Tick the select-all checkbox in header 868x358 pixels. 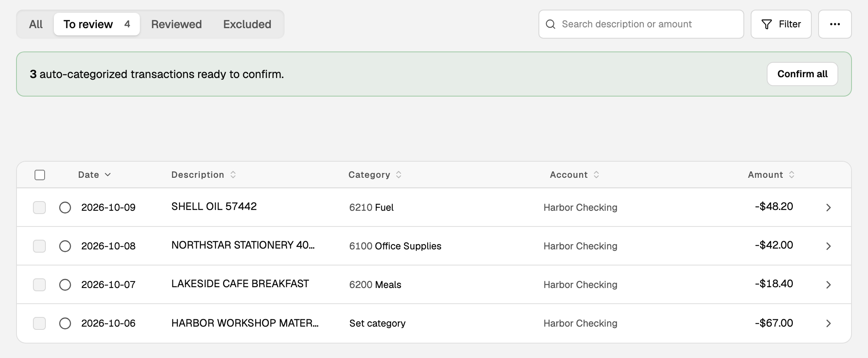[x=40, y=175]
